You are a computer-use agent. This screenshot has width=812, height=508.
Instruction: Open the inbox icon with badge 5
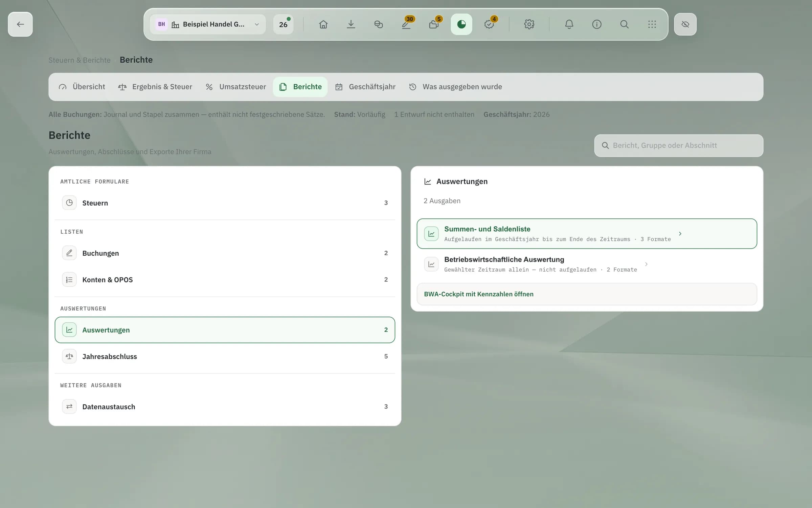click(x=434, y=24)
